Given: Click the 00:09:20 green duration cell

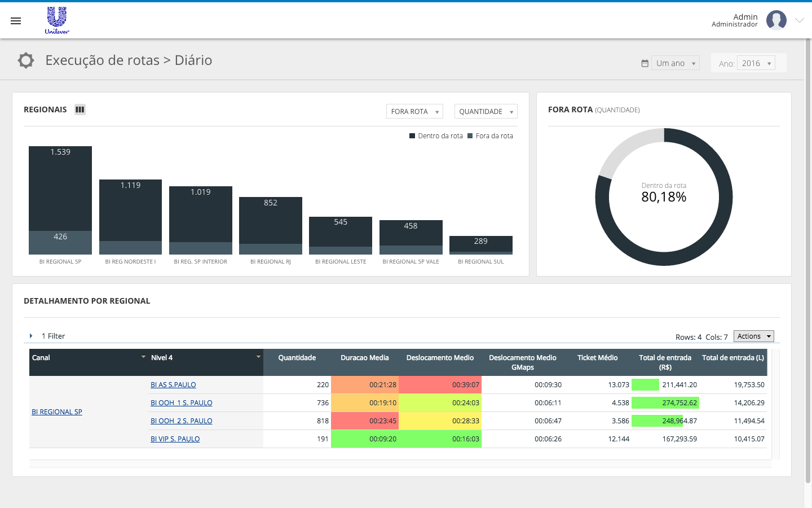Looking at the screenshot, I should 365,439.
